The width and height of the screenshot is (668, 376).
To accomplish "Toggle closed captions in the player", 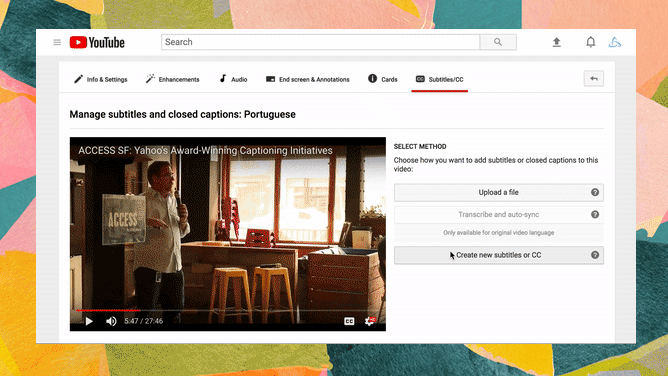I will [349, 321].
